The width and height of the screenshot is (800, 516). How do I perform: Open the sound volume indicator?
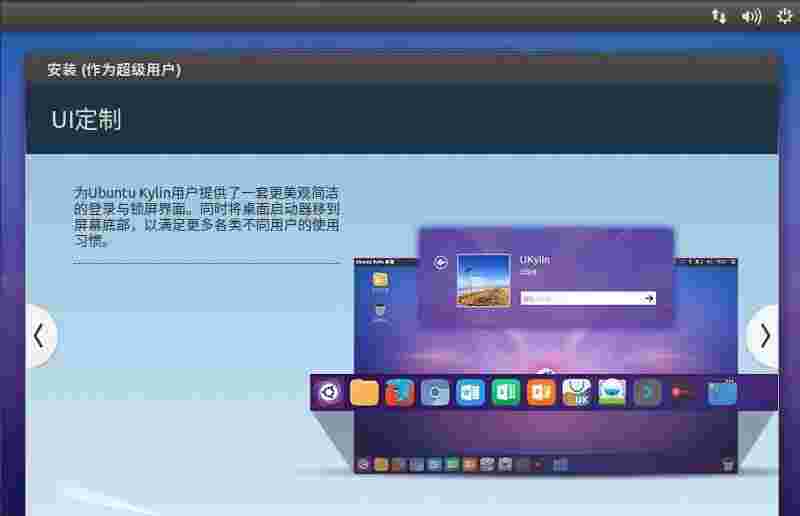pyautogui.click(x=751, y=16)
